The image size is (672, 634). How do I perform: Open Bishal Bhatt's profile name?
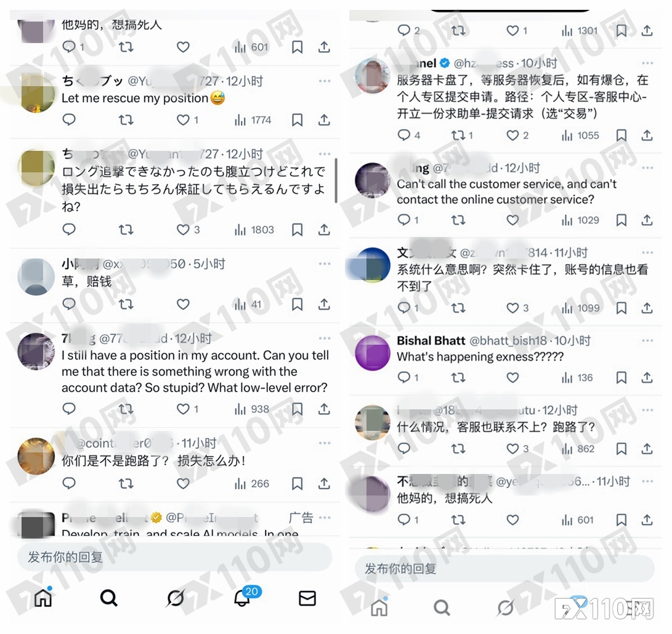(431, 340)
